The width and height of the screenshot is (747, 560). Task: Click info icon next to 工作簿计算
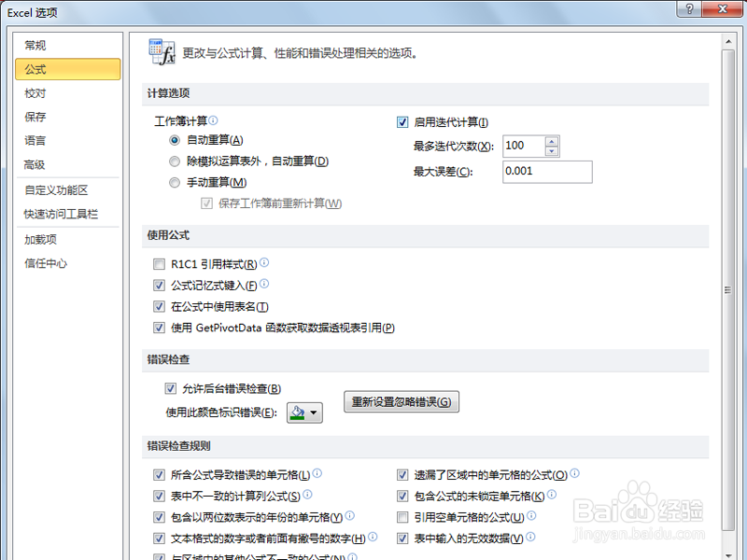tap(214, 120)
